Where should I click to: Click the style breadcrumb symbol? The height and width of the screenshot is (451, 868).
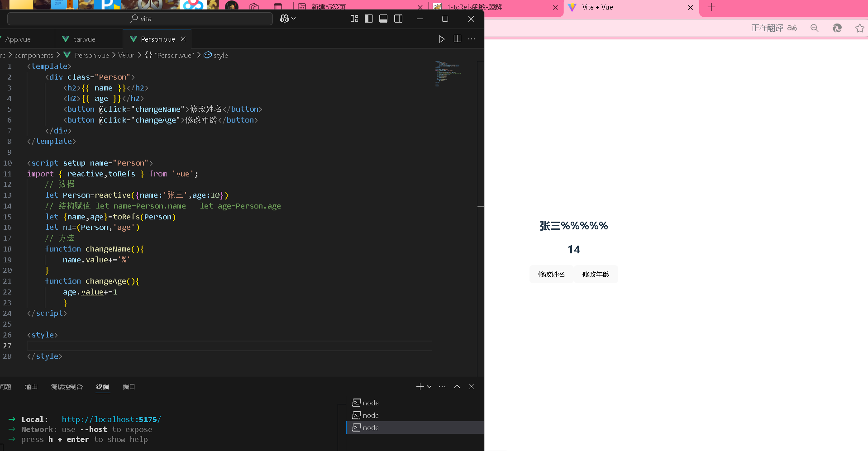click(216, 55)
